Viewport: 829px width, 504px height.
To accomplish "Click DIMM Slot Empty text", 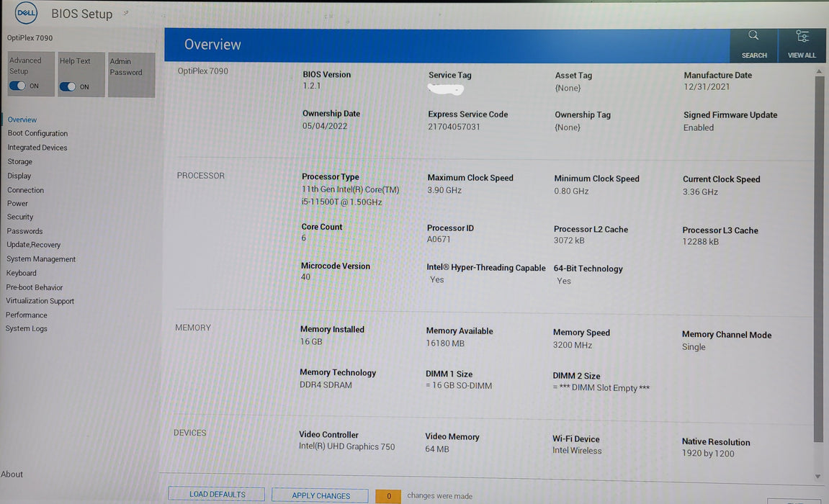I will coord(601,388).
